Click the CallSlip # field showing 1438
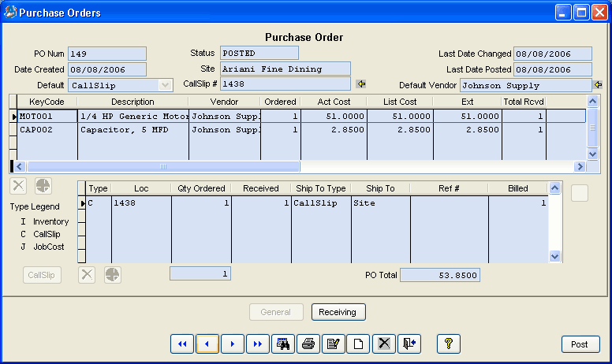The width and height of the screenshot is (612, 364). 285,84
